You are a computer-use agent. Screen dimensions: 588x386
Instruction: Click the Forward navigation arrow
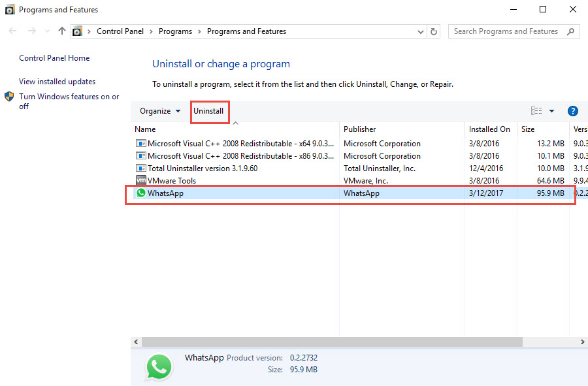point(32,31)
